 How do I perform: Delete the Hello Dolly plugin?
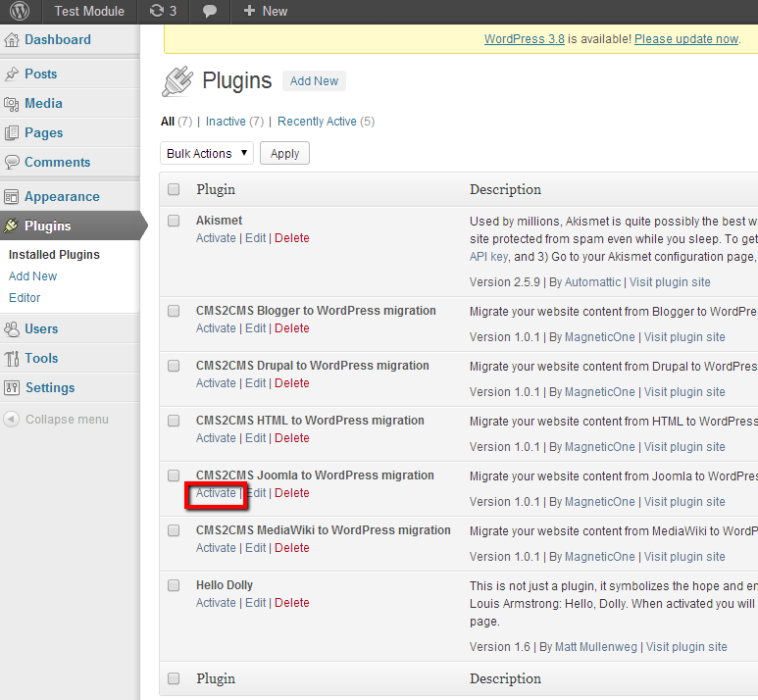click(292, 603)
